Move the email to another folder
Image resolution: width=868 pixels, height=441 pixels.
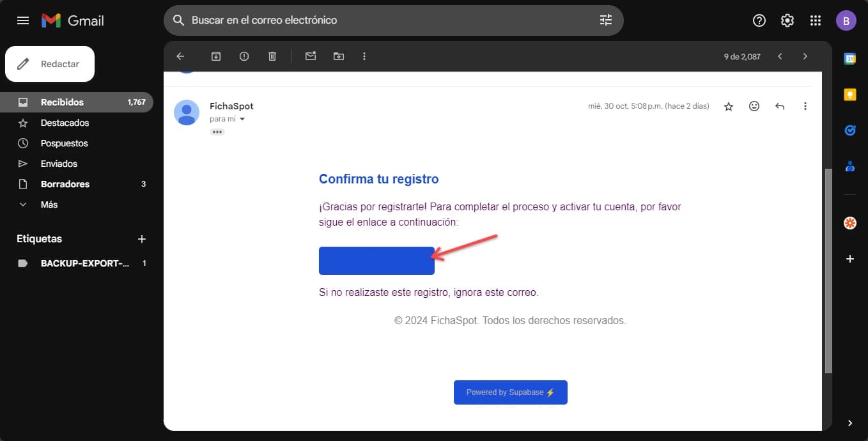tap(339, 56)
